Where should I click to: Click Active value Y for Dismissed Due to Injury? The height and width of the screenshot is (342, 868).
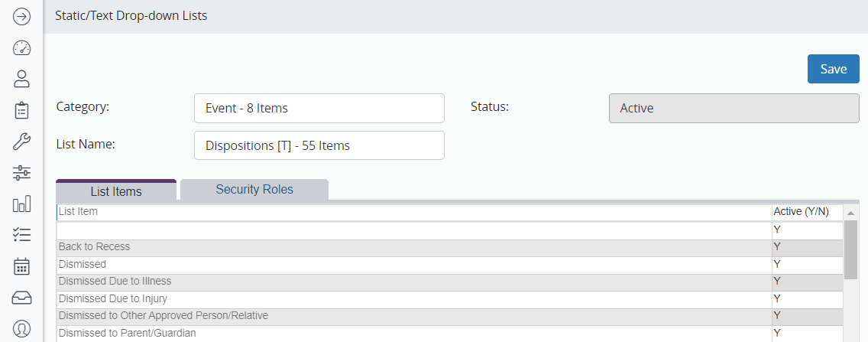pos(807,298)
